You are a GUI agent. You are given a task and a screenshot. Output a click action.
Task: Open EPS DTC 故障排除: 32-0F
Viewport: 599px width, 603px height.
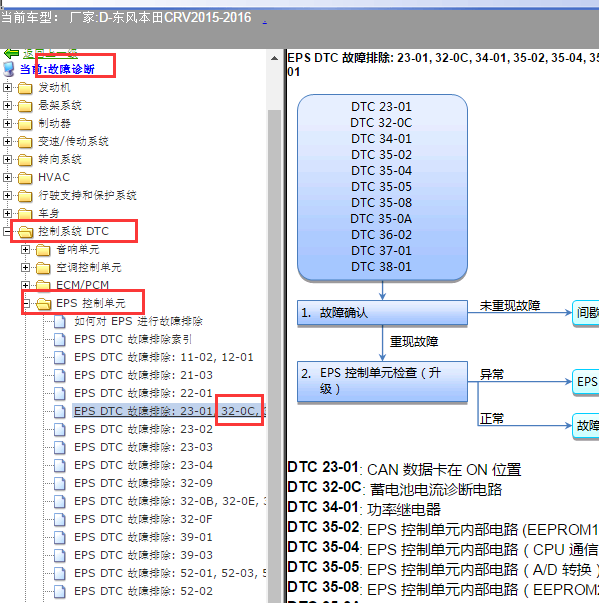tap(143, 519)
